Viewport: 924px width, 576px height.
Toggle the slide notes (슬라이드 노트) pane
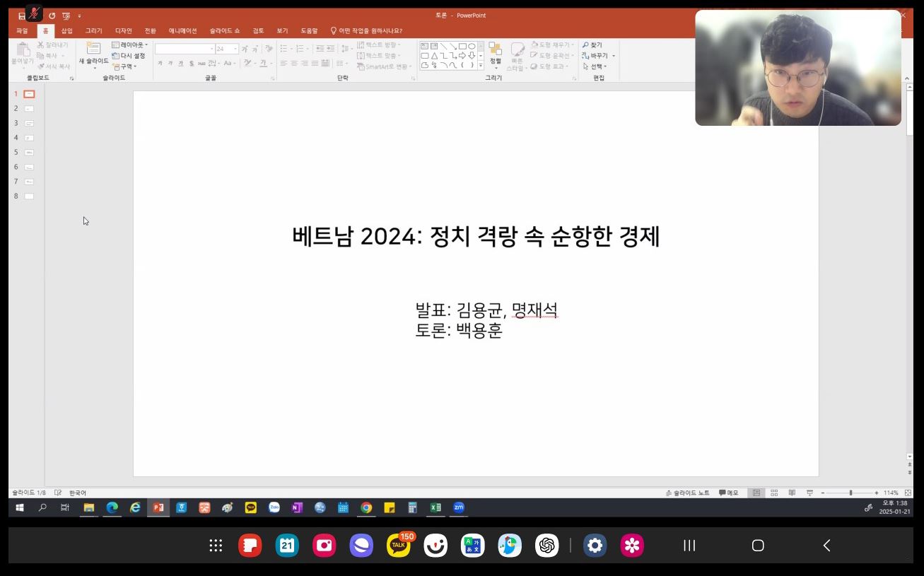click(x=688, y=493)
